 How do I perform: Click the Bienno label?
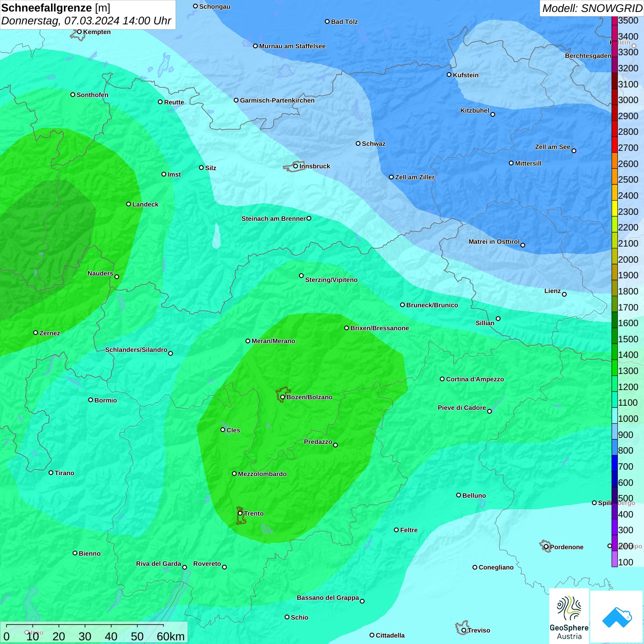[x=89, y=553]
